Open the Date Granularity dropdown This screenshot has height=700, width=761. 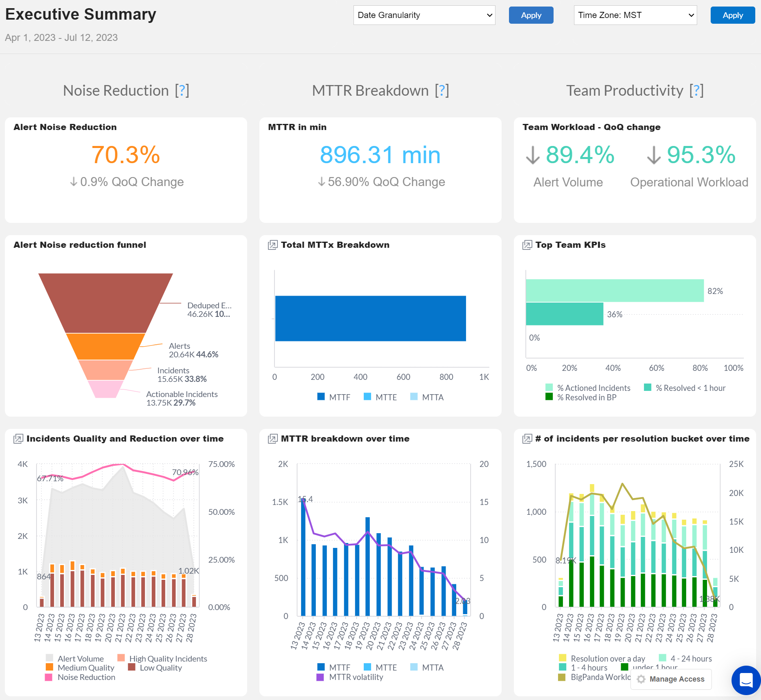424,15
